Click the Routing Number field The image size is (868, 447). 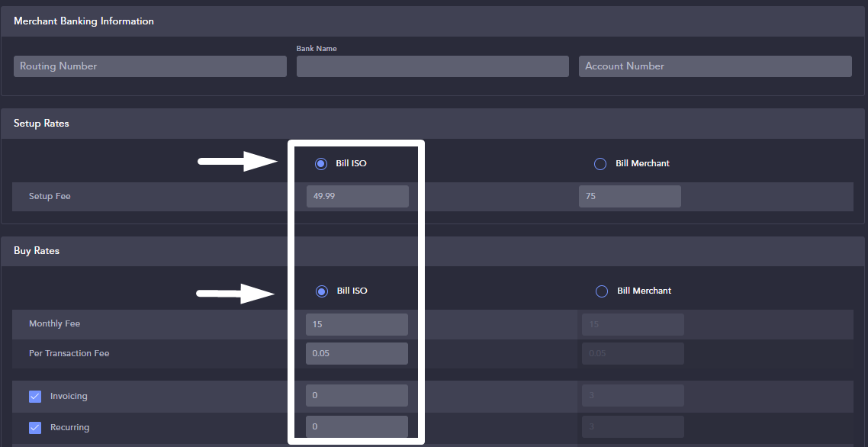(x=150, y=66)
